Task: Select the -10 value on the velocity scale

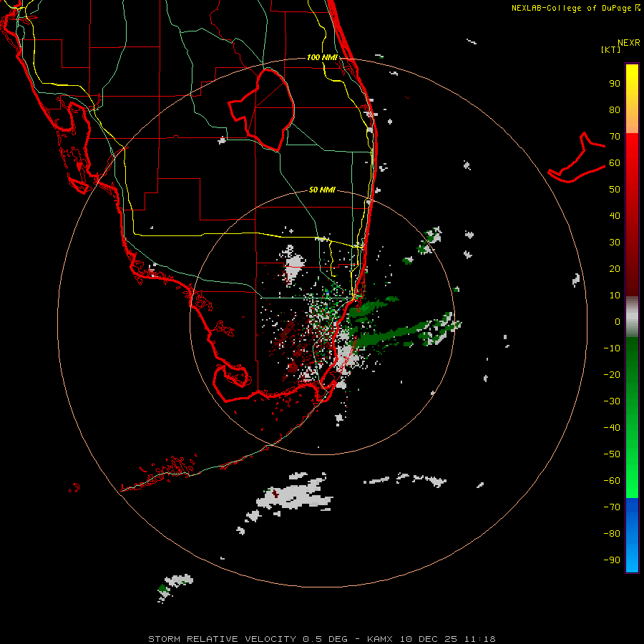Action: 612,348
